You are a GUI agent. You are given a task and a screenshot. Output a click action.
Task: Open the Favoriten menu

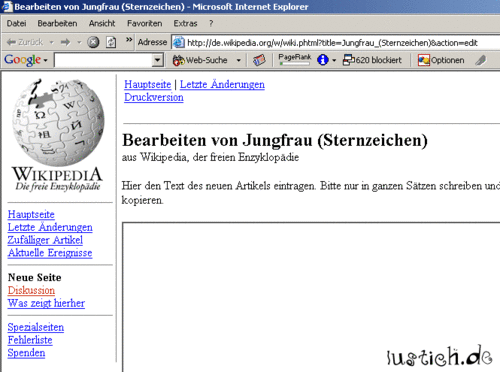click(144, 23)
